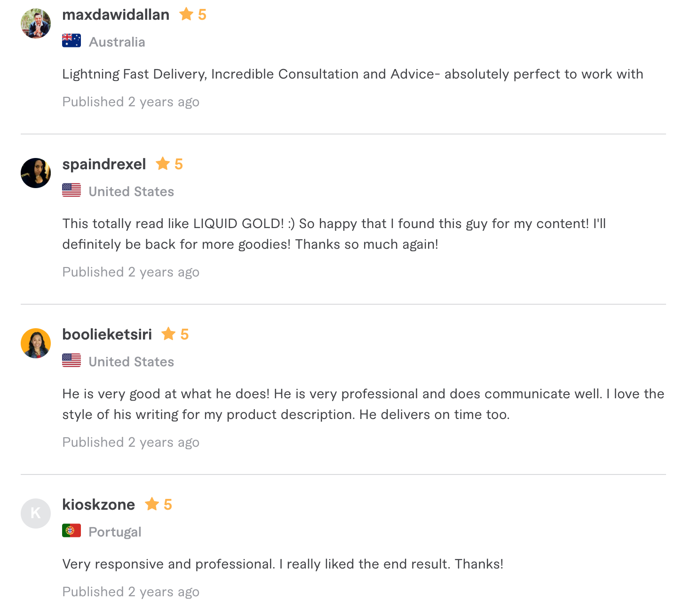The width and height of the screenshot is (683, 616).
Task: Click star rating icon beside spaindrexel
Action: pos(163,164)
